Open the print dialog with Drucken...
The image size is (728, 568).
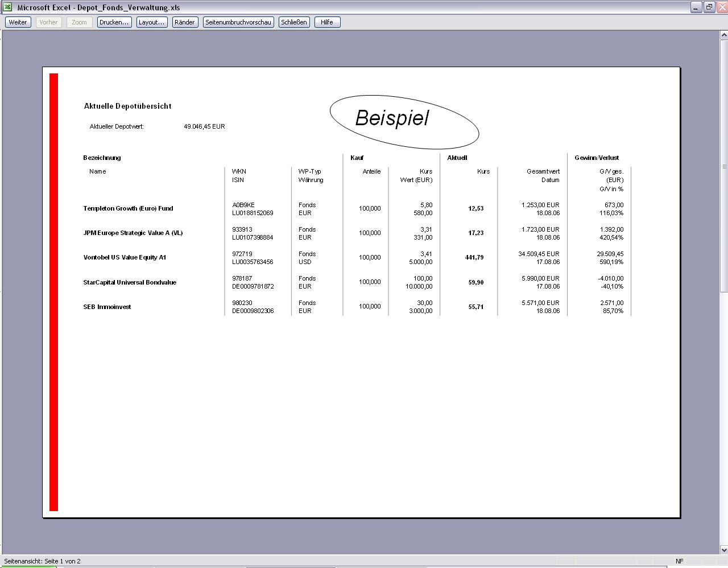(x=114, y=22)
